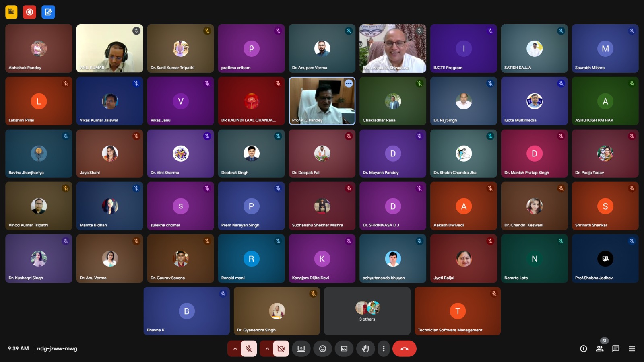Turn on your camera
The width and height of the screenshot is (644, 362).
(281, 349)
